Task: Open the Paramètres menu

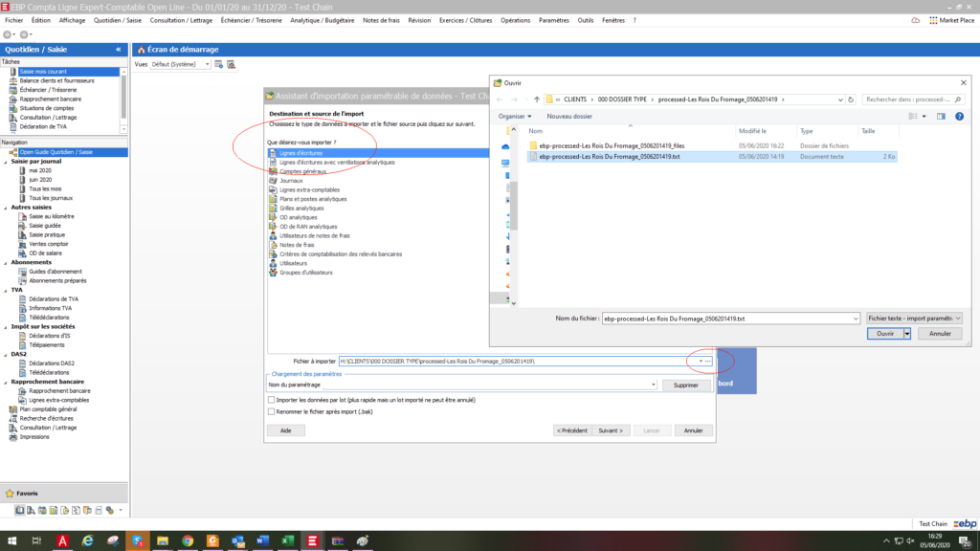Action: (x=554, y=21)
